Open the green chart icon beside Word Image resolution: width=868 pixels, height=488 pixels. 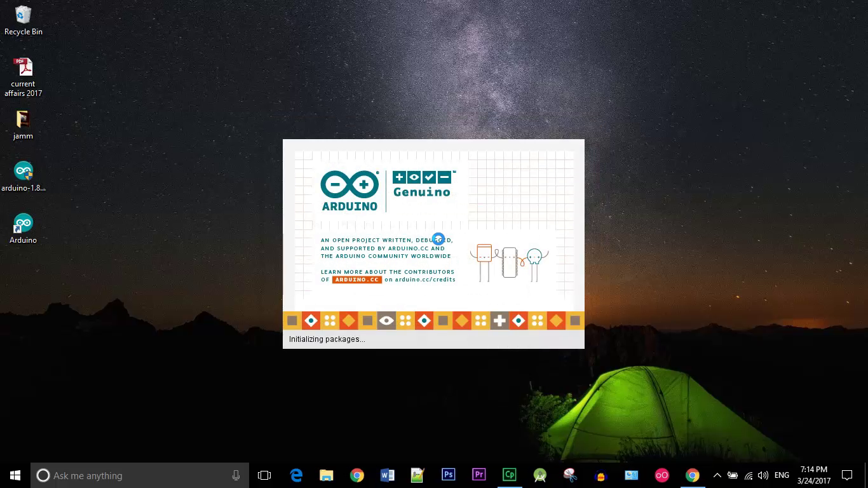click(417, 475)
